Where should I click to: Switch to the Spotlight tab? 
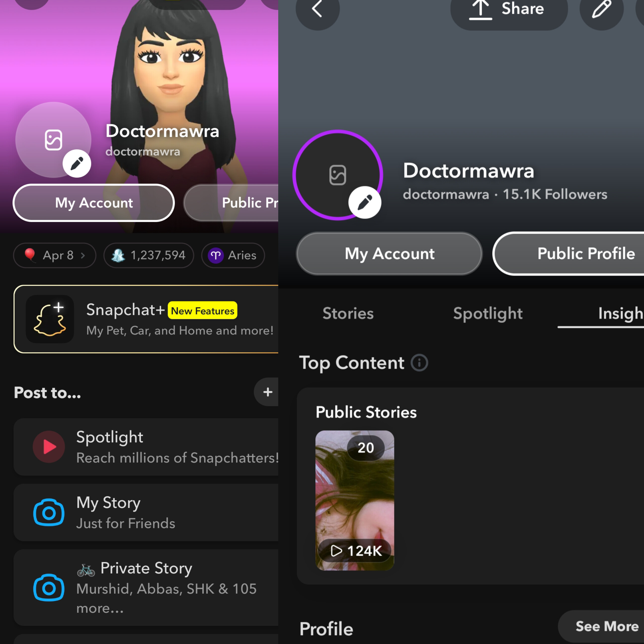pos(488,313)
